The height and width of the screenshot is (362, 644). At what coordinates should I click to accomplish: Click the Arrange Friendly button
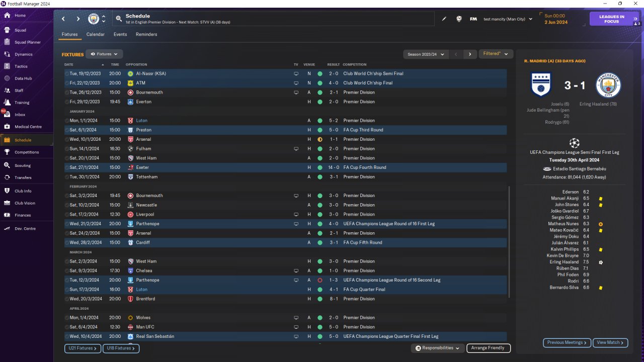click(x=489, y=348)
